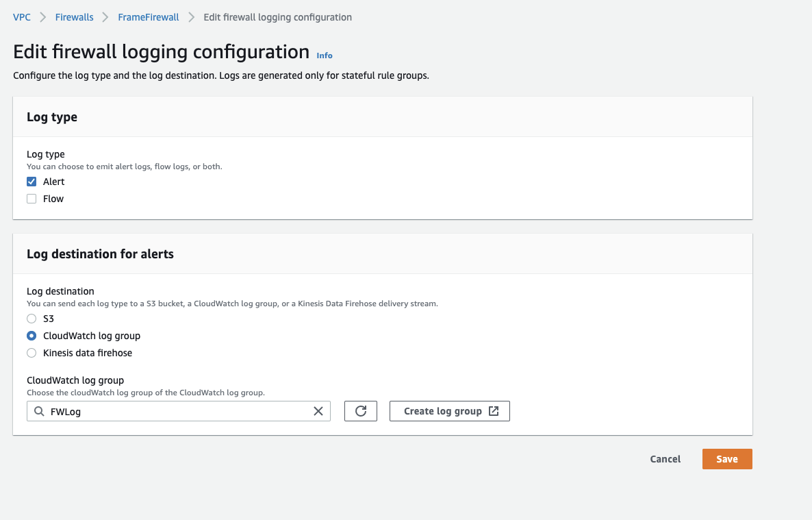Go to Firewalls in the breadcrumb
812x520 pixels.
[x=75, y=17]
